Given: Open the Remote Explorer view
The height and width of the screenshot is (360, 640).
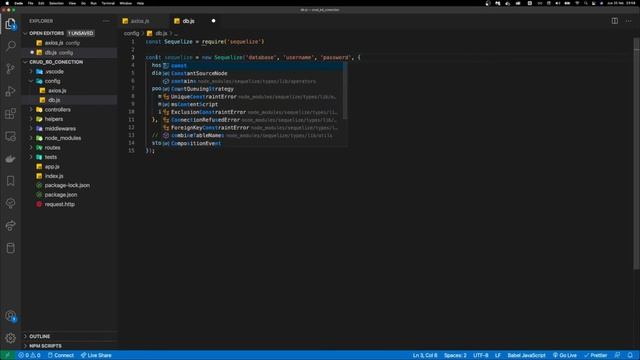Looking at the screenshot, I should (x=11, y=136).
